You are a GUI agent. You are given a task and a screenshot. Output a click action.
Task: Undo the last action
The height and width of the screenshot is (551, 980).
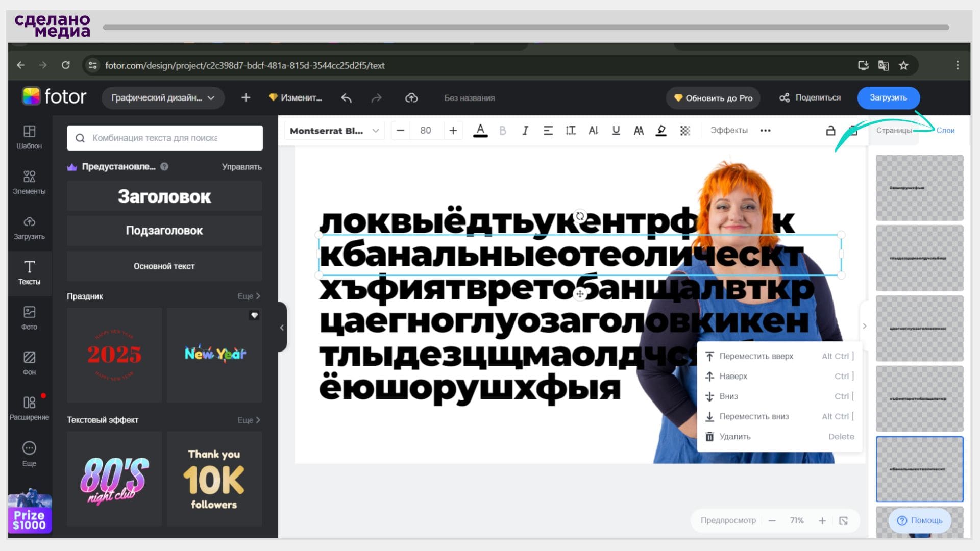(346, 98)
